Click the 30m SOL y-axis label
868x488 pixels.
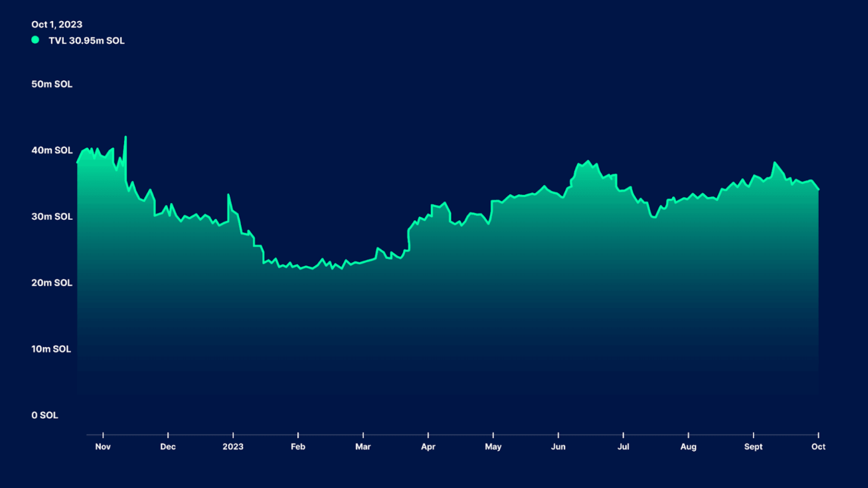click(52, 216)
